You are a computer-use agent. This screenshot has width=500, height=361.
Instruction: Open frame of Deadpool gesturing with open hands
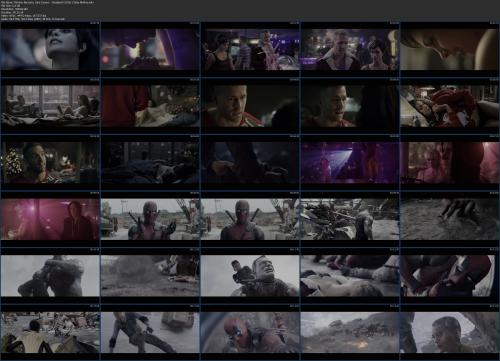pyautogui.click(x=150, y=219)
